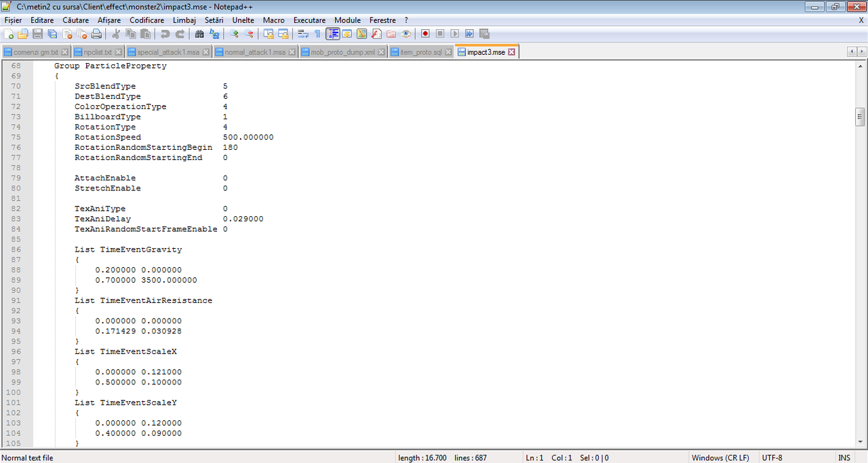Click UTF-8 encoding in status bar
The height and width of the screenshot is (463, 868).
pos(772,458)
